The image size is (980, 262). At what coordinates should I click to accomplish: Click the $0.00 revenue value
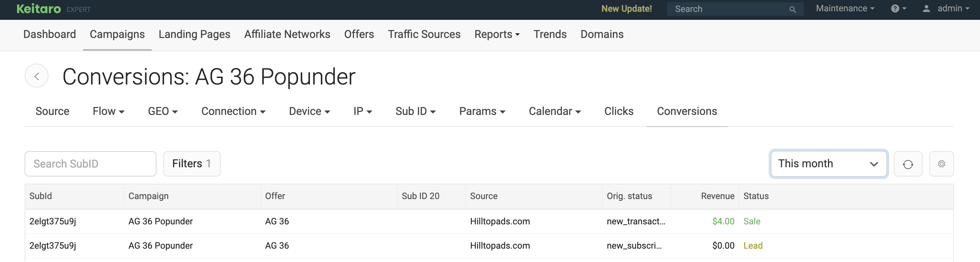point(723,246)
